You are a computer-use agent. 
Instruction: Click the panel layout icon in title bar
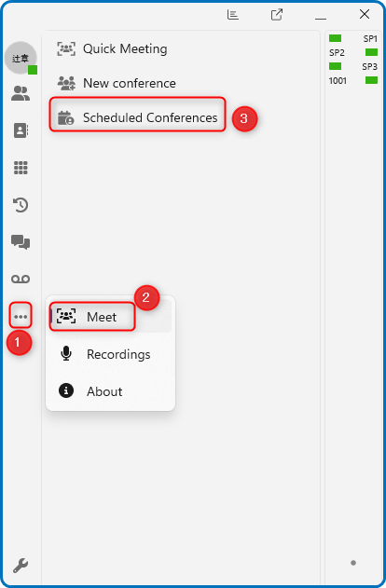click(232, 15)
